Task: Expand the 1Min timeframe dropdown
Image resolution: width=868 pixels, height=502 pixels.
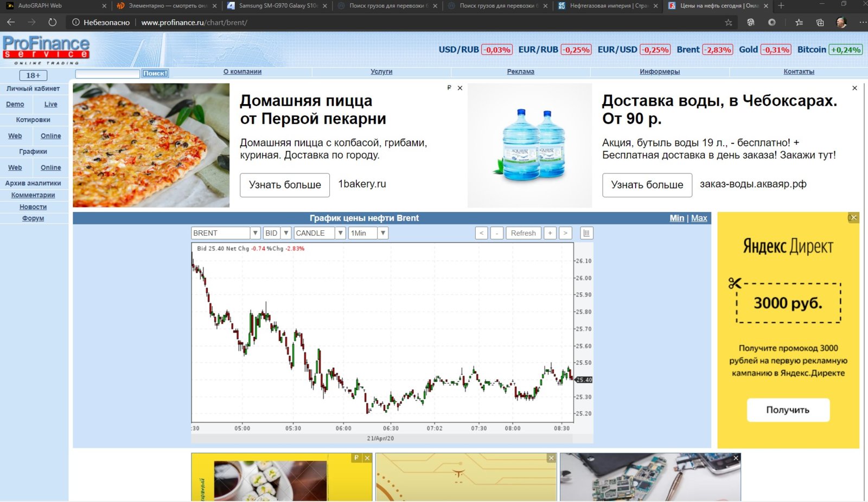Action: [383, 233]
